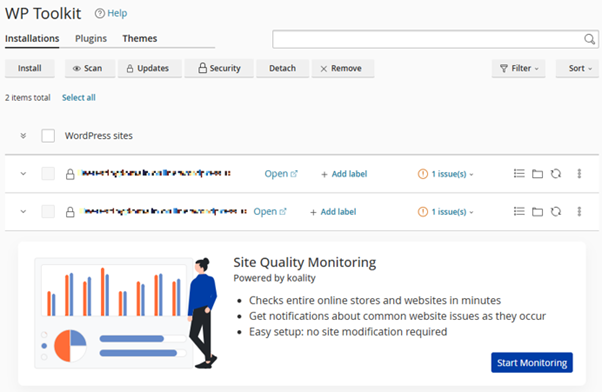Open the logs list icon for first site
The image size is (602, 392).
pyautogui.click(x=519, y=174)
